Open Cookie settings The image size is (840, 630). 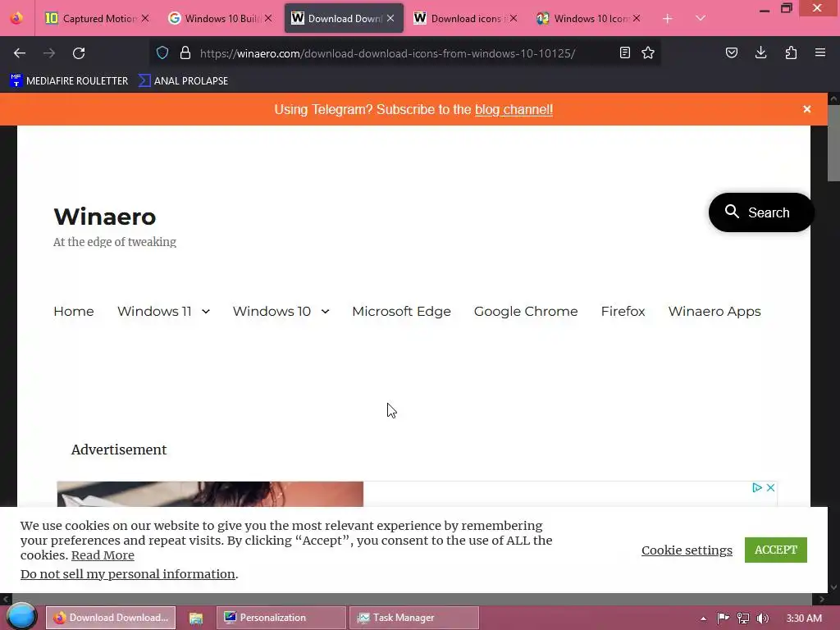[687, 550]
